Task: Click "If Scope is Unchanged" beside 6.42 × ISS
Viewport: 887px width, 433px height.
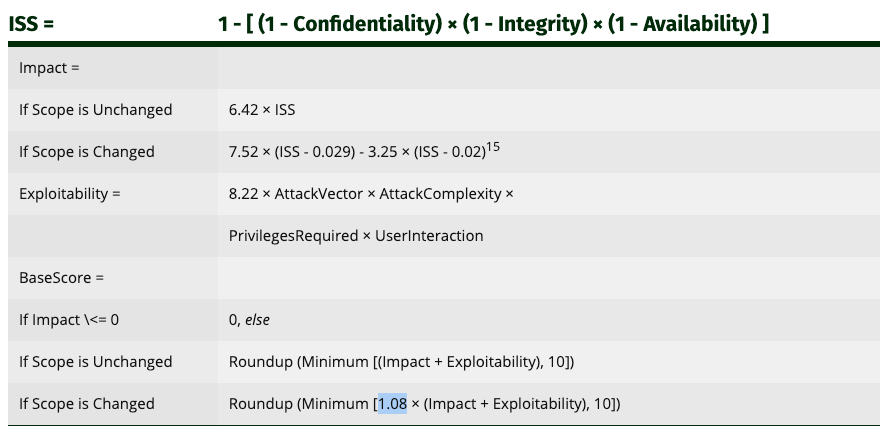Action: pos(96,110)
